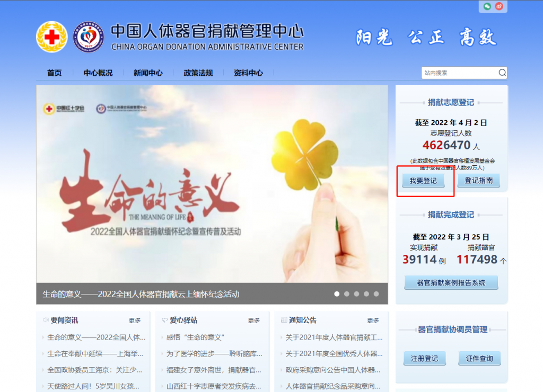Click the 注册登记 button
The height and width of the screenshot is (392, 543).
(425, 359)
